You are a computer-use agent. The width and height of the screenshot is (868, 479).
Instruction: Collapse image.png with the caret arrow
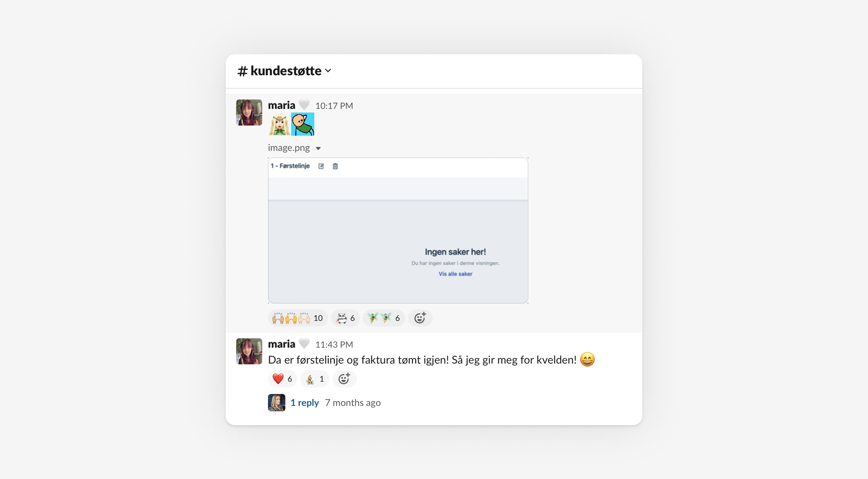click(318, 148)
